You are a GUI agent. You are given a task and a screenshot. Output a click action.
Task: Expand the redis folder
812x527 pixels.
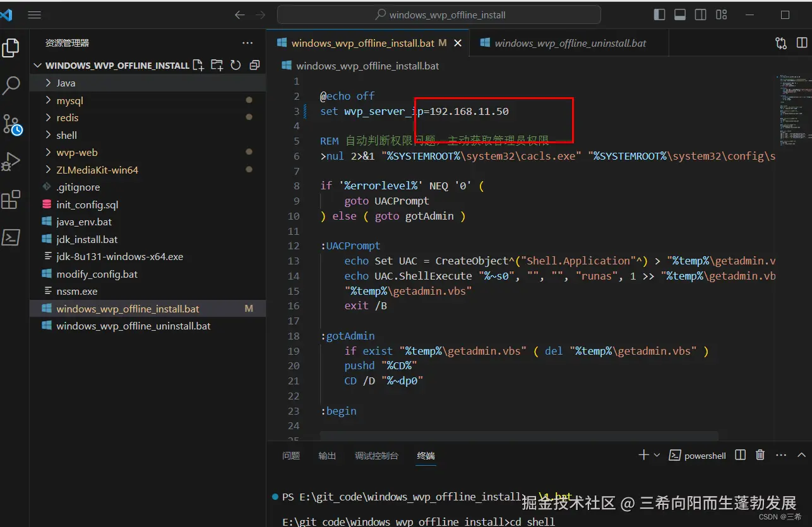[148, 117]
